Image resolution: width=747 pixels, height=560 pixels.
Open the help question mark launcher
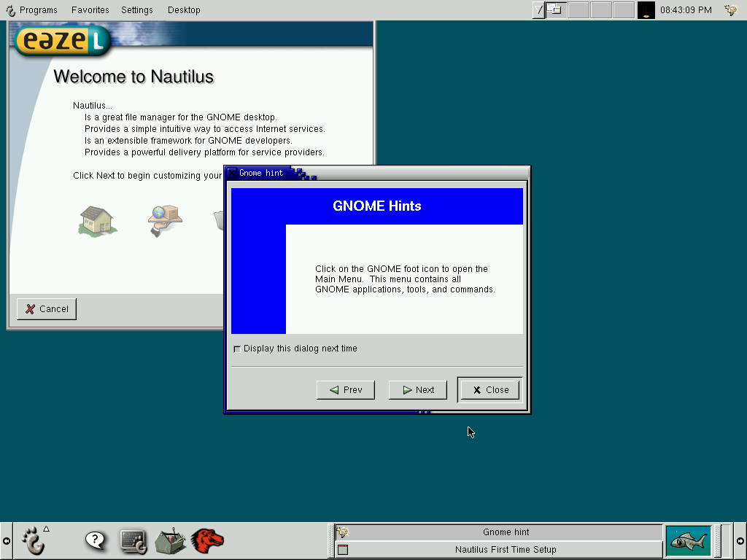point(96,540)
